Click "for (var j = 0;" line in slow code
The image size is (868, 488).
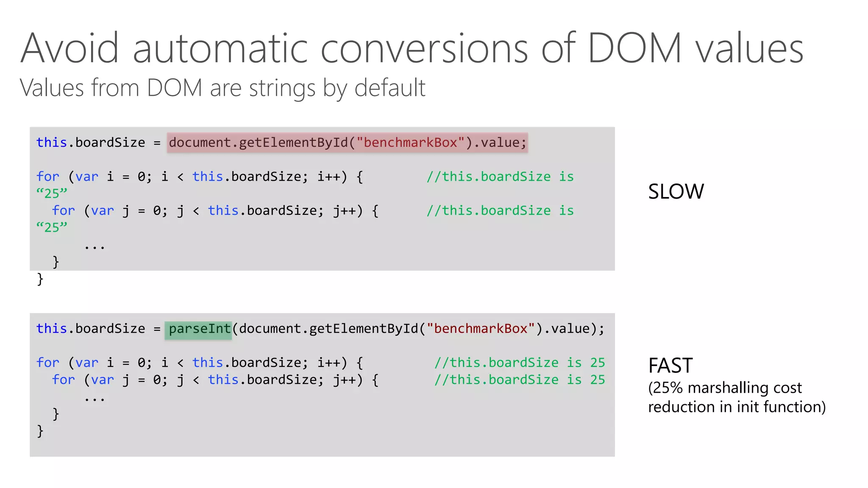click(x=215, y=211)
